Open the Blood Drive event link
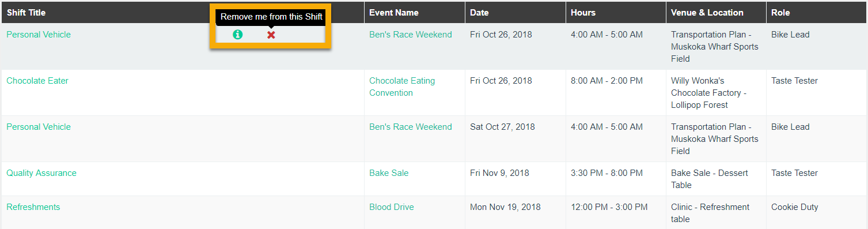This screenshot has height=229, width=868. [392, 207]
